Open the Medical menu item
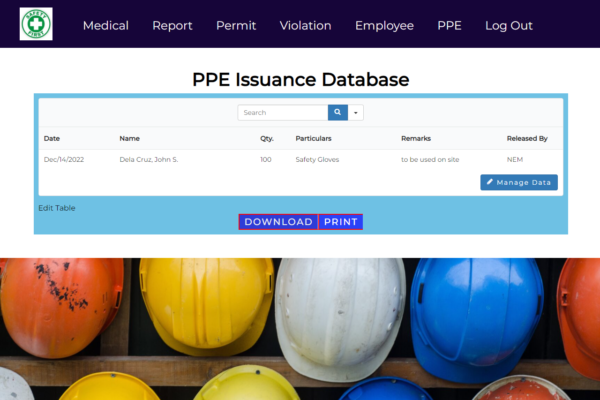The height and width of the screenshot is (400, 600). 105,26
